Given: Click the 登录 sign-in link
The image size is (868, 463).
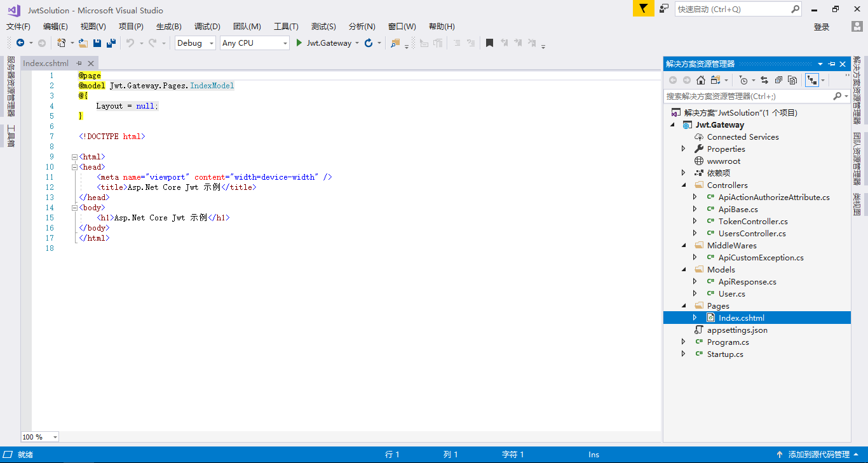Looking at the screenshot, I should 820,26.
